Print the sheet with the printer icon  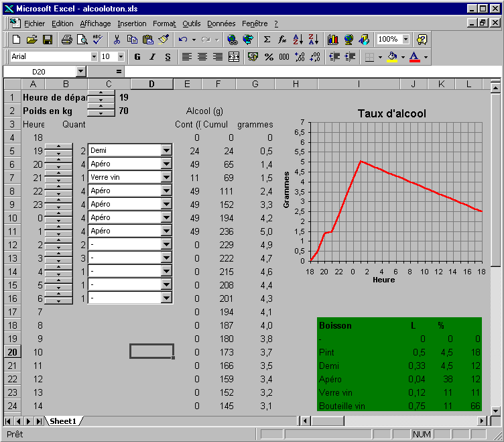coord(67,40)
